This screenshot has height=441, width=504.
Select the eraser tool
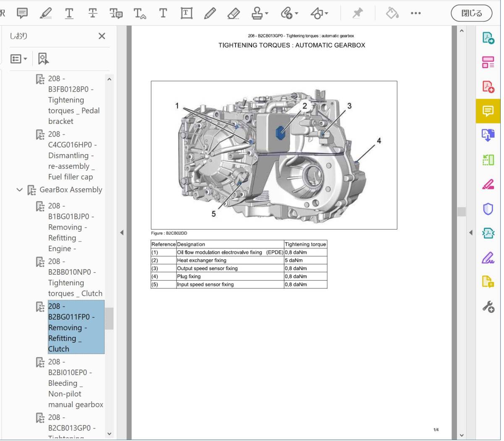(x=233, y=13)
